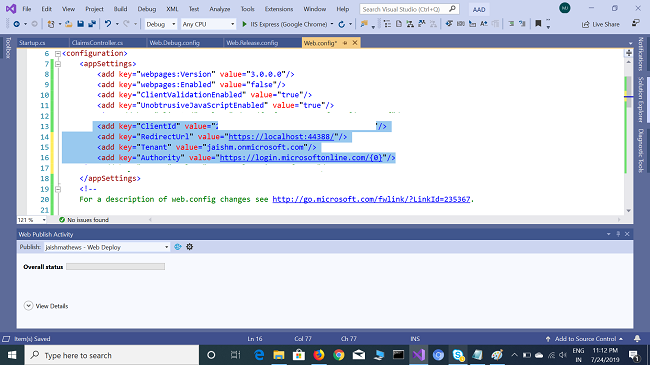Viewport: 650px width, 365px height.
Task: Click the Find in Files folder icon
Action: pos(364,24)
